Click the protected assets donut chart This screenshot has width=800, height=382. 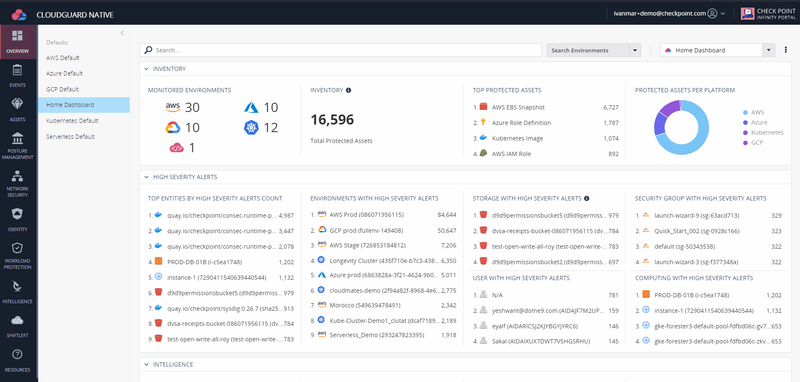click(x=681, y=128)
